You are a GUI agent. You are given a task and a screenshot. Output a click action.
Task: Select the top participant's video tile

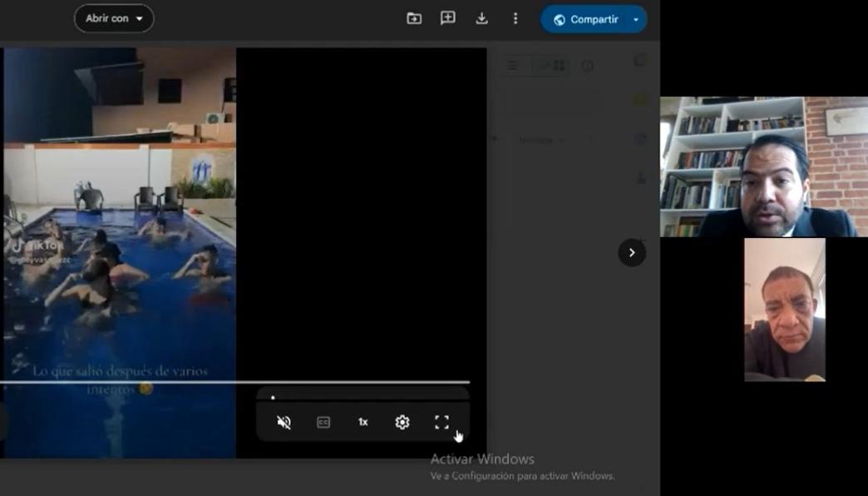[x=763, y=166]
